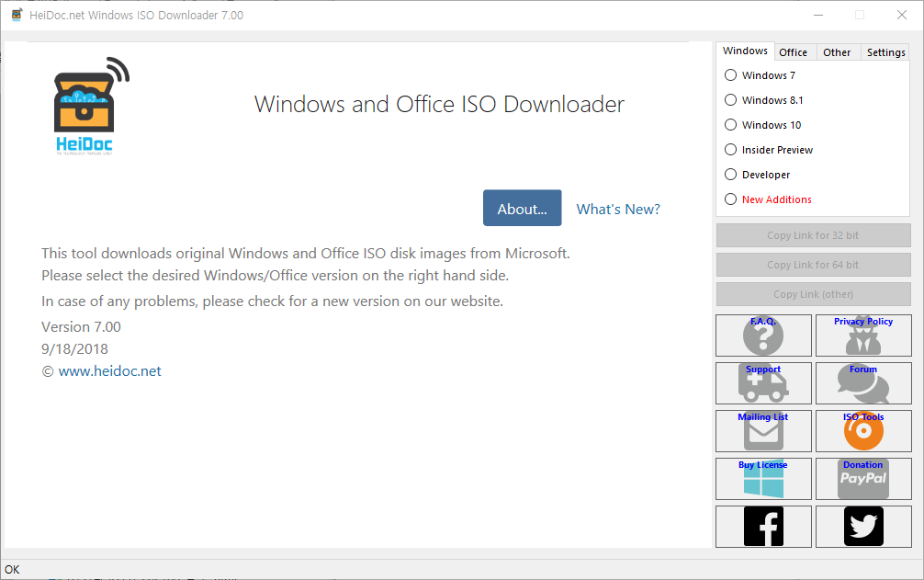The image size is (924, 580).
Task: Click Copy Link for 64 bit
Action: (x=813, y=265)
